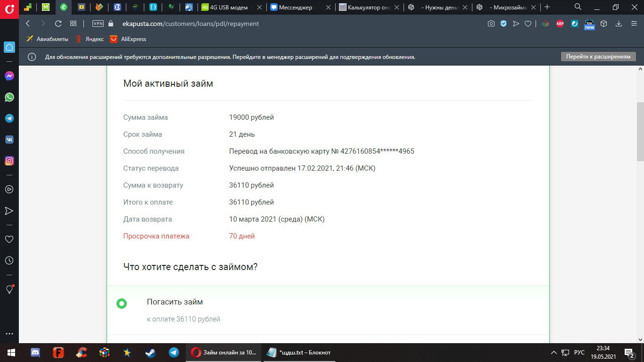Viewport: 644px width, 362px height.
Task: Click the 36110 рублей Итого к оплате value
Action: (x=251, y=202)
